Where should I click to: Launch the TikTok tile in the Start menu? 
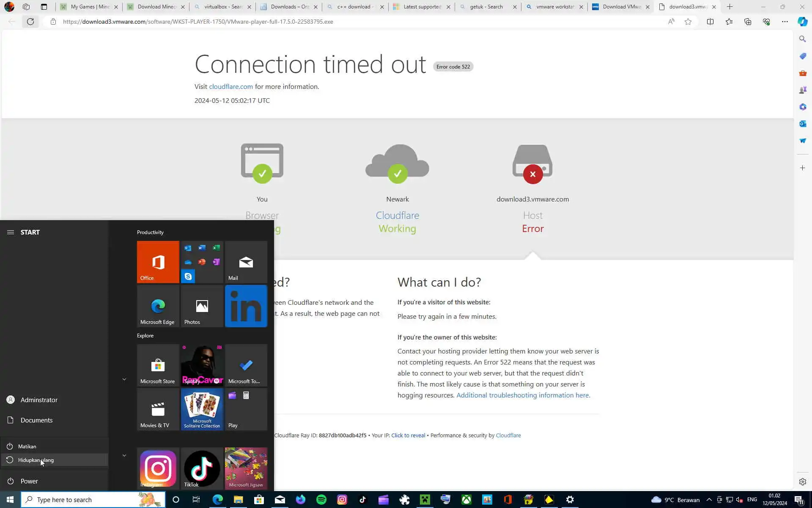point(202,468)
